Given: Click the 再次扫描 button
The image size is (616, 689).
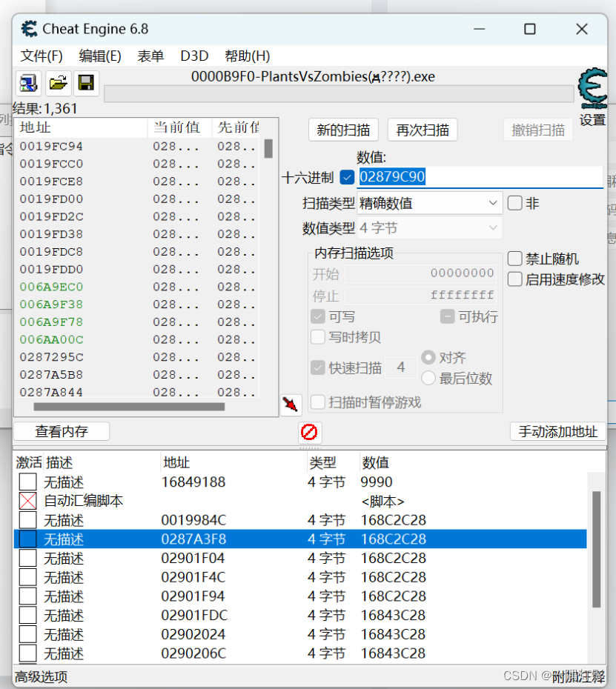Looking at the screenshot, I should click(423, 130).
